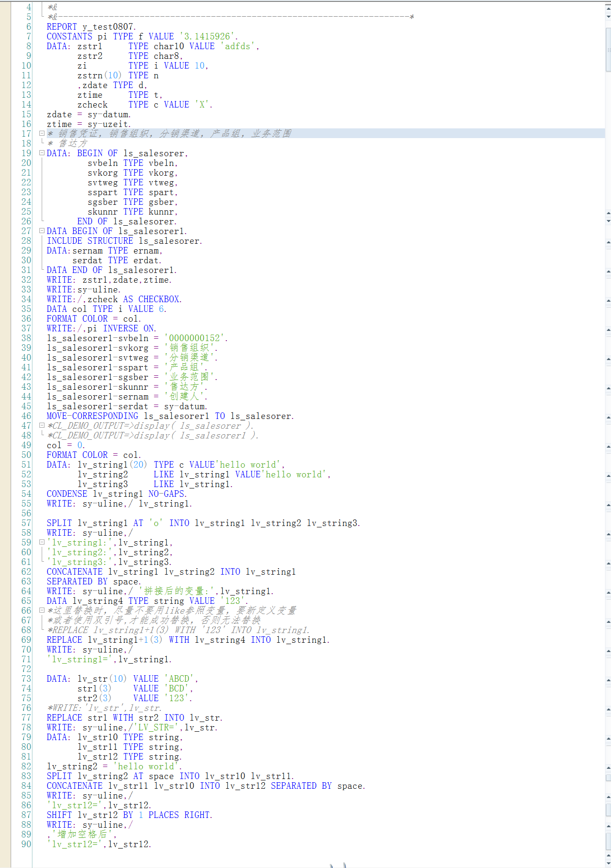Screen dimensions: 611x868
Task: Click 'DATA: lv_str(10) VALUE 'ABCD'' line
Action: point(122,679)
